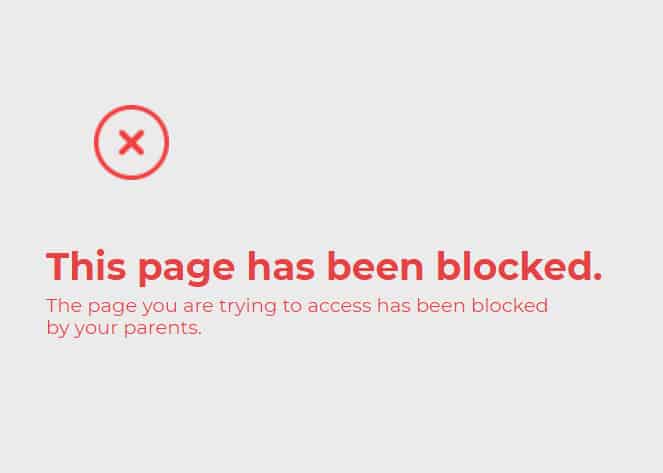Click the word 'your' in the subtext's second line
663x473 pixels.
96,330
